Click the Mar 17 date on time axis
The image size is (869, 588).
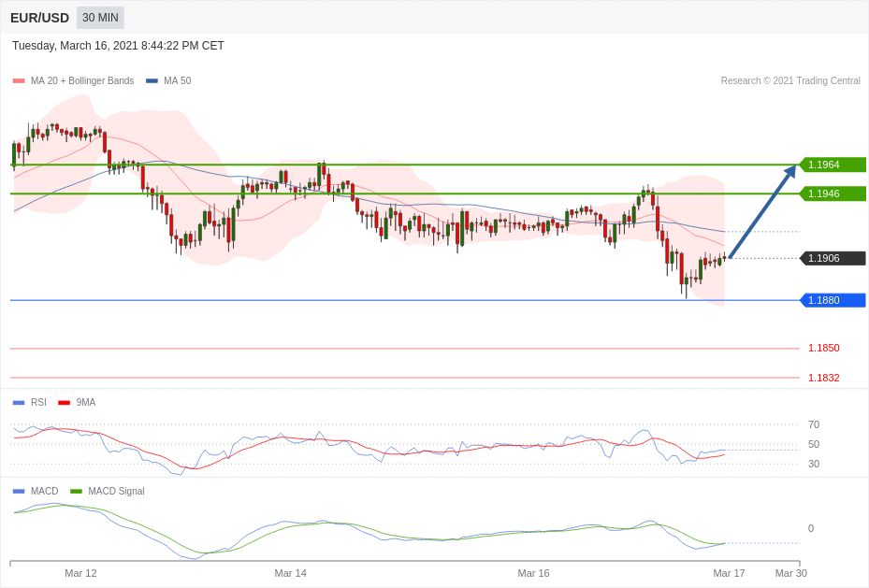point(729,573)
